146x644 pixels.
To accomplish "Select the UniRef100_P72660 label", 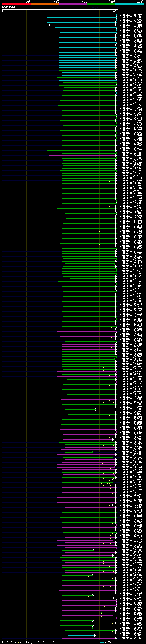I will tap(131, 165).
